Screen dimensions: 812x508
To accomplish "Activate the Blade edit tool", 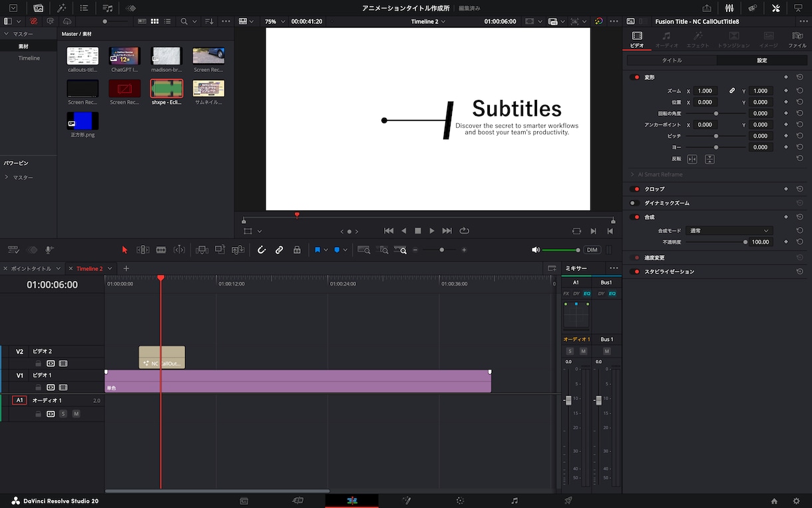I will (x=161, y=250).
